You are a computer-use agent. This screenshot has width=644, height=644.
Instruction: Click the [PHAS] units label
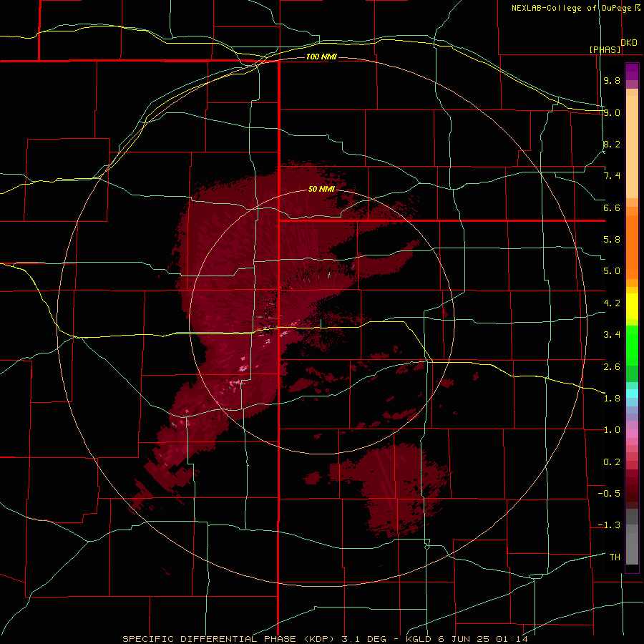tap(605, 49)
